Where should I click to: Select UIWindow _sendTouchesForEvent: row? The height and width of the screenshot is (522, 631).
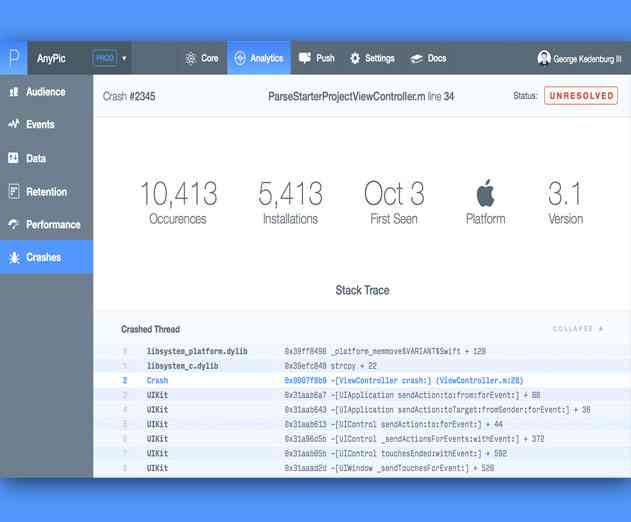pyautogui.click(x=362, y=468)
